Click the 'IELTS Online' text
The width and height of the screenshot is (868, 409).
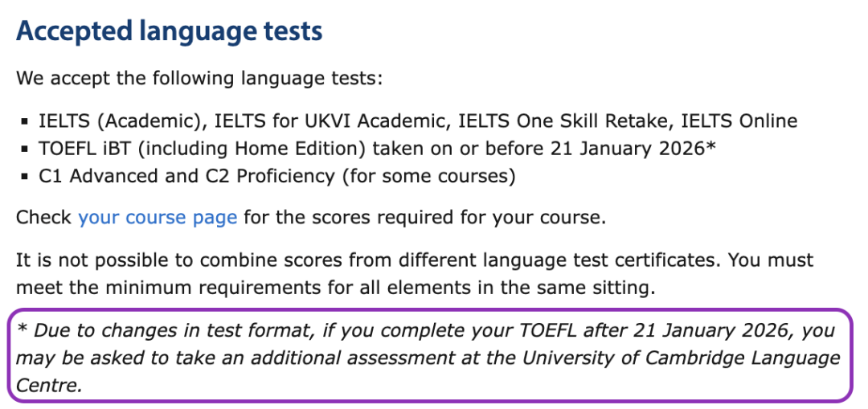[739, 121]
